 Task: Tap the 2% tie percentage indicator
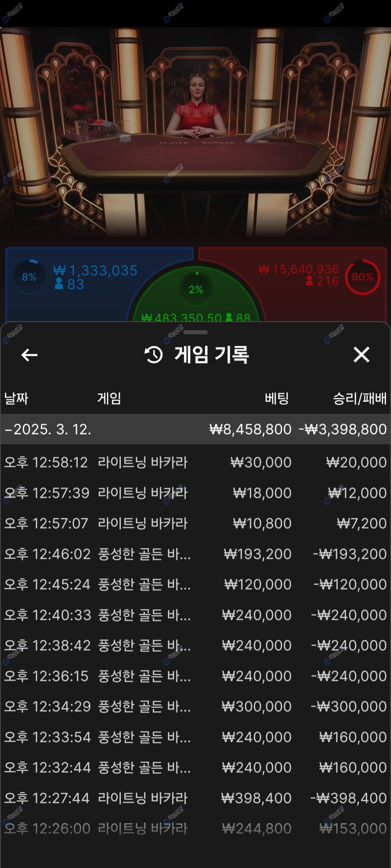pyautogui.click(x=196, y=289)
